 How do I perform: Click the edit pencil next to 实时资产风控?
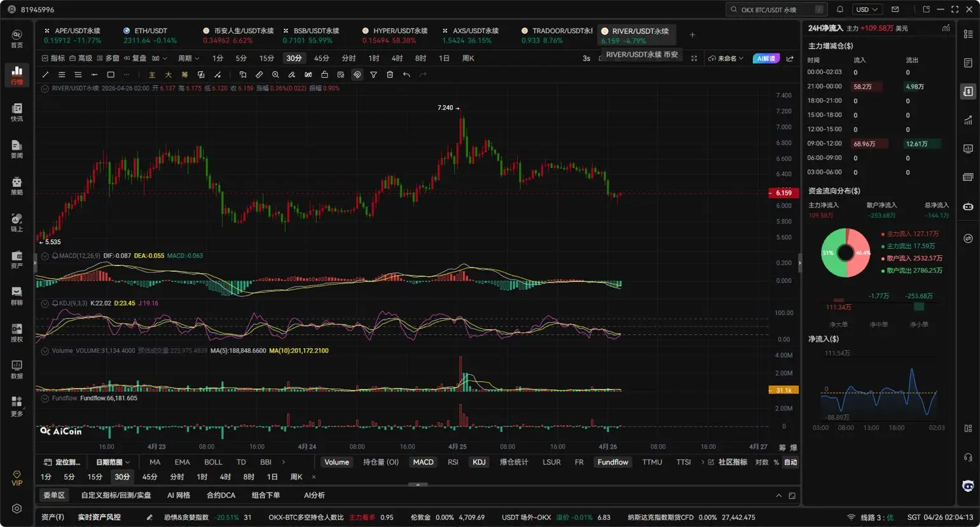[149, 517]
